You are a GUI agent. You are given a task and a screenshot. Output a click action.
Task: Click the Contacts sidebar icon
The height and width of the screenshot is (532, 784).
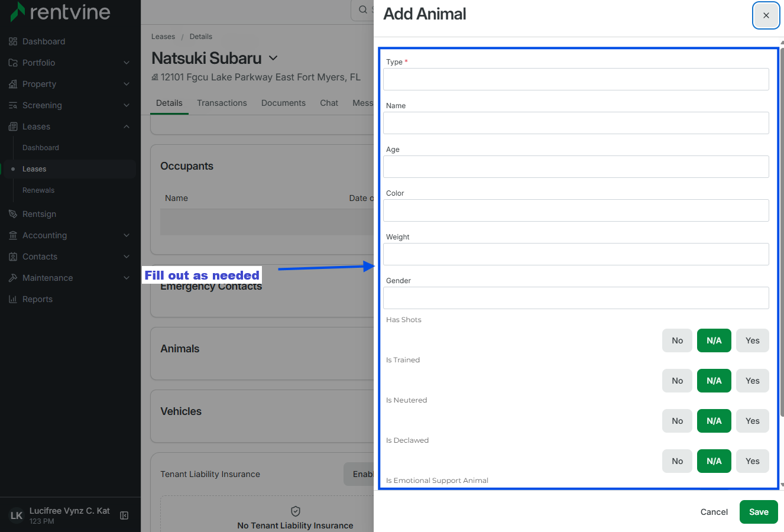[x=13, y=257]
